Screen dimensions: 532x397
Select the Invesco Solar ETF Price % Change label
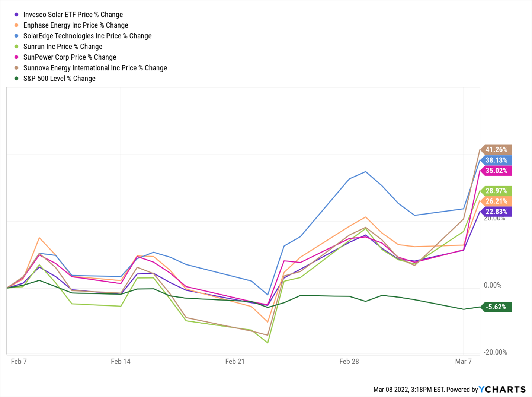coord(73,15)
